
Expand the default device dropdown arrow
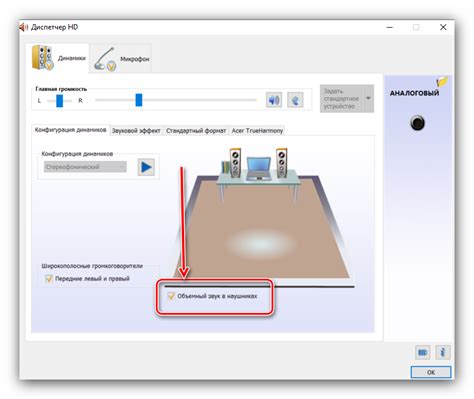pos(368,98)
